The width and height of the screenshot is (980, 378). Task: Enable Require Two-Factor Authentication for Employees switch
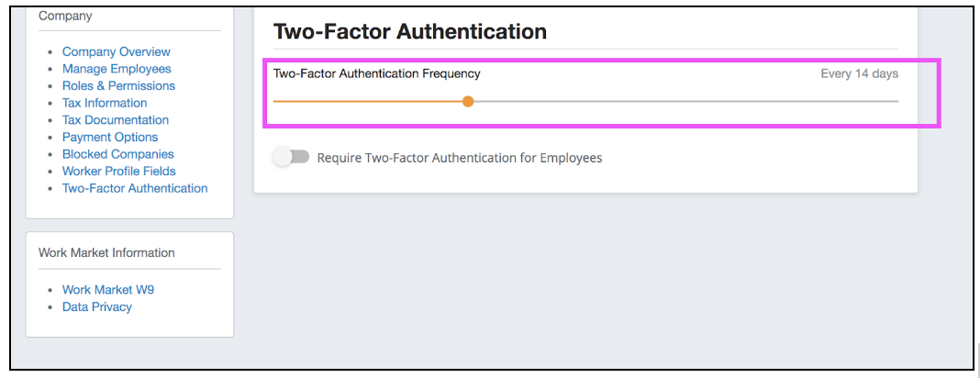pos(292,158)
